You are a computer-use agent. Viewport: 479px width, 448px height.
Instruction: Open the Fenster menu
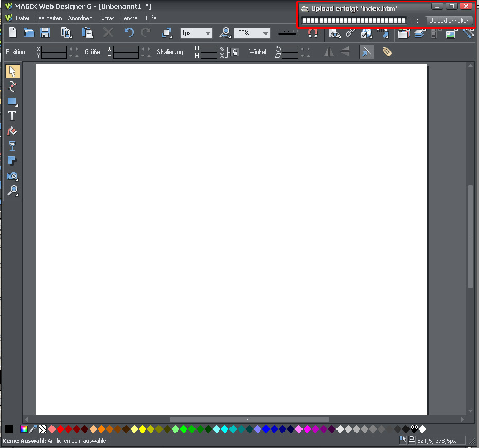[130, 19]
